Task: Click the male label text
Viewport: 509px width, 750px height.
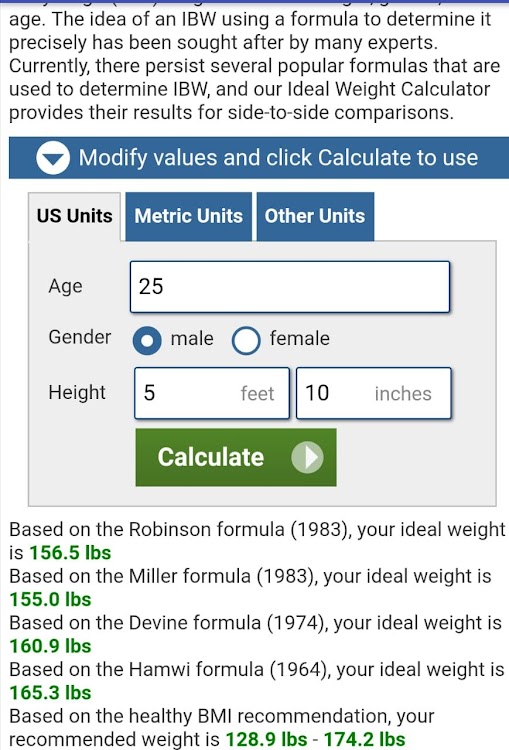Action: 192,339
